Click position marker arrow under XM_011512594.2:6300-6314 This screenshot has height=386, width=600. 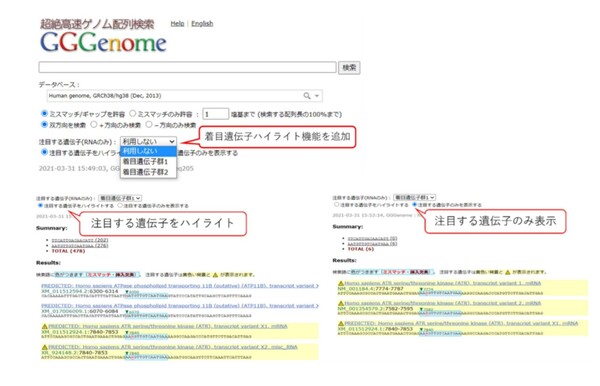(127, 292)
